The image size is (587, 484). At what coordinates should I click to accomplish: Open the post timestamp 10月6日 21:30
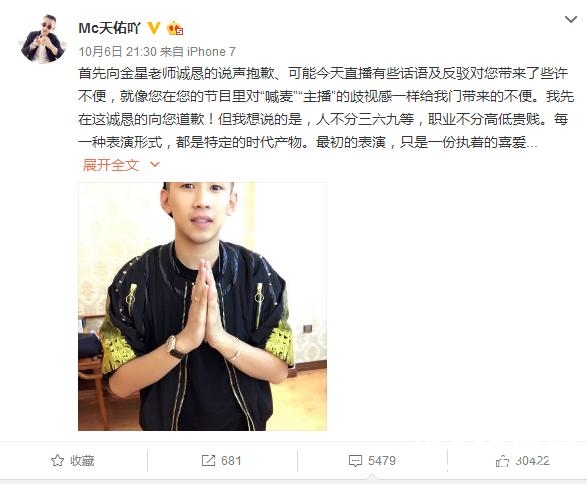117,51
